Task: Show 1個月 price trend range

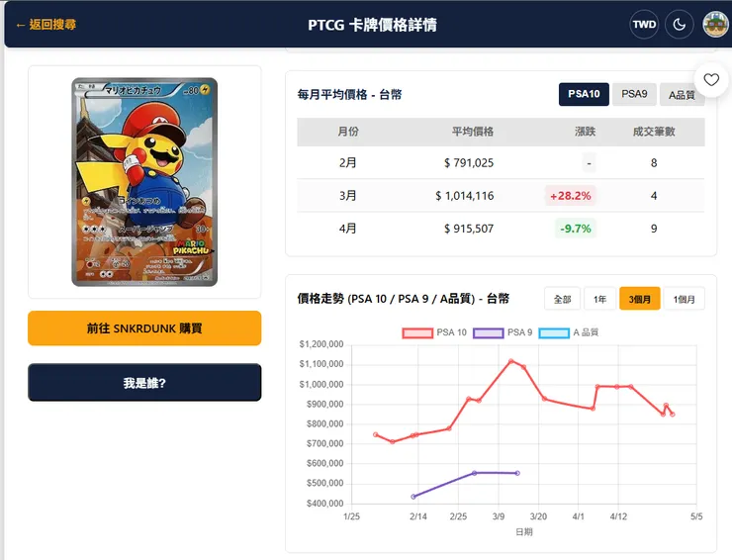Action: pyautogui.click(x=684, y=299)
